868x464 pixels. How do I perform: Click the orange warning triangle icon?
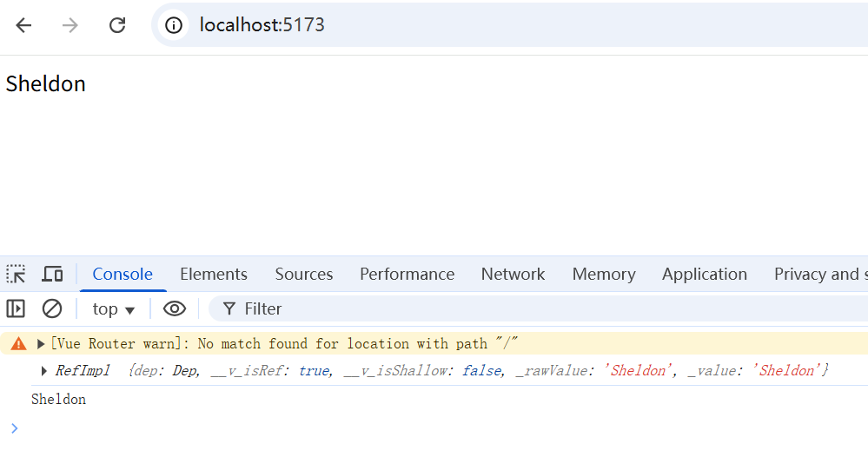(x=18, y=344)
